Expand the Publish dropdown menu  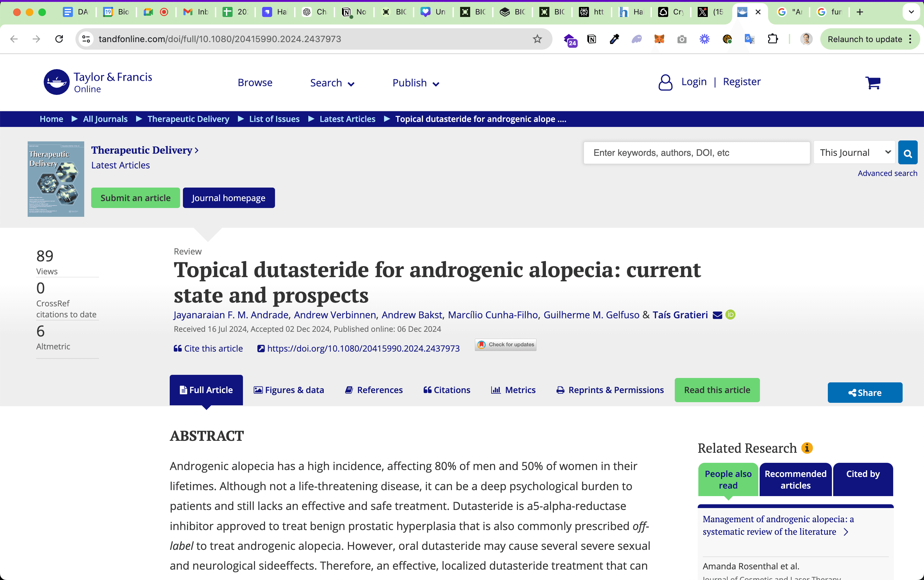pos(415,83)
